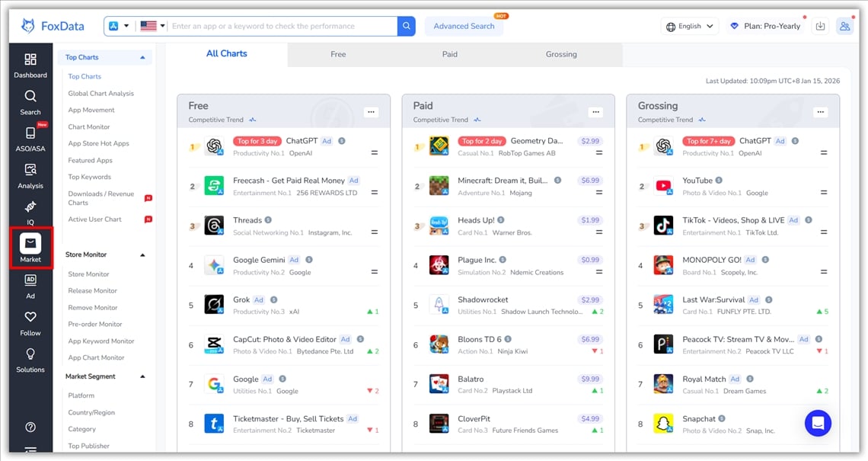Collapse the Top Charts section

coord(142,56)
